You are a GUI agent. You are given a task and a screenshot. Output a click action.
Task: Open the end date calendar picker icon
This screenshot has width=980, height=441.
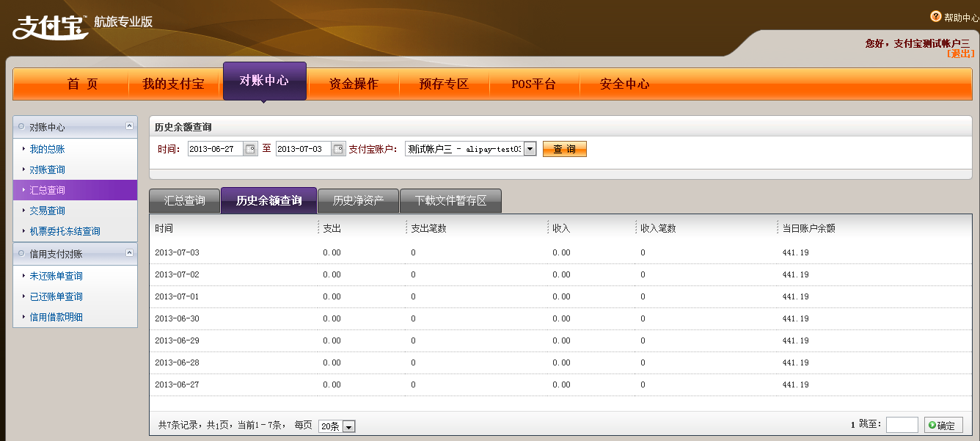[338, 149]
